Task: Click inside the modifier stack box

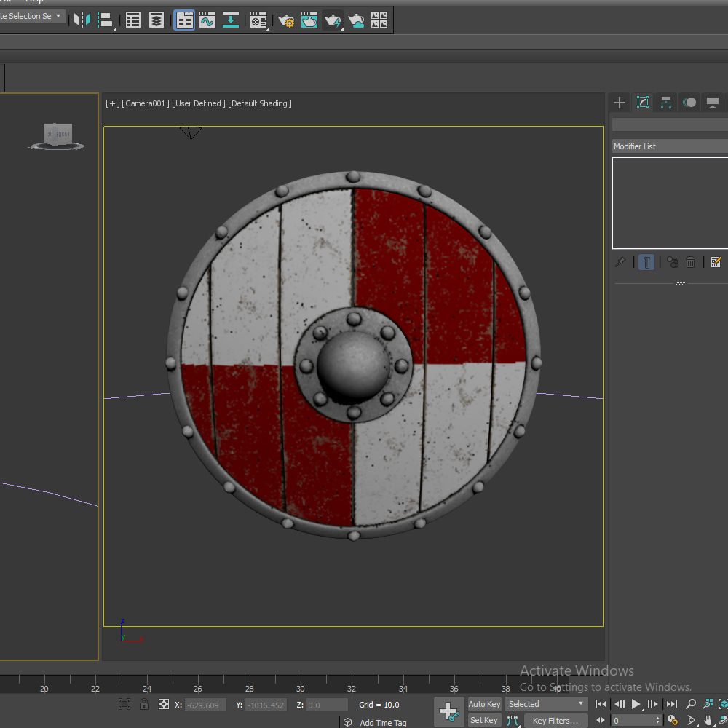Action: [x=670, y=203]
